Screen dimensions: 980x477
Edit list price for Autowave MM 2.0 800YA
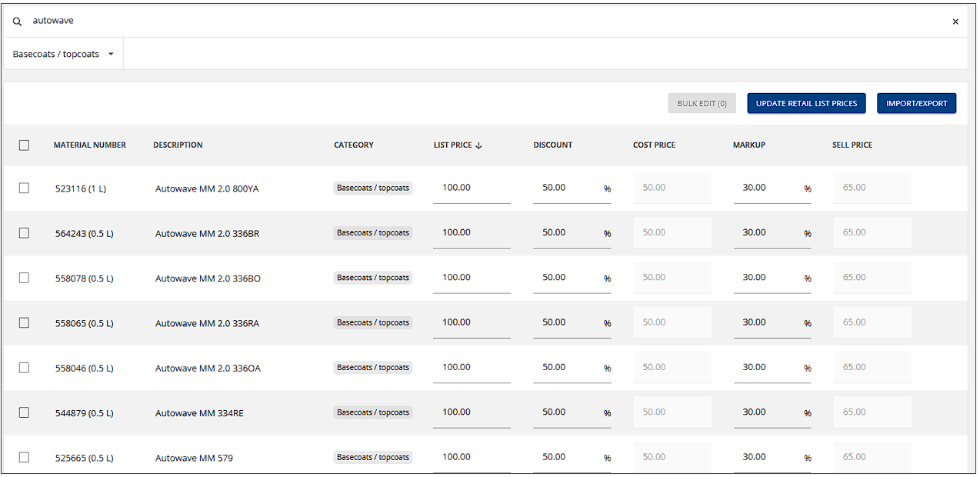point(472,188)
